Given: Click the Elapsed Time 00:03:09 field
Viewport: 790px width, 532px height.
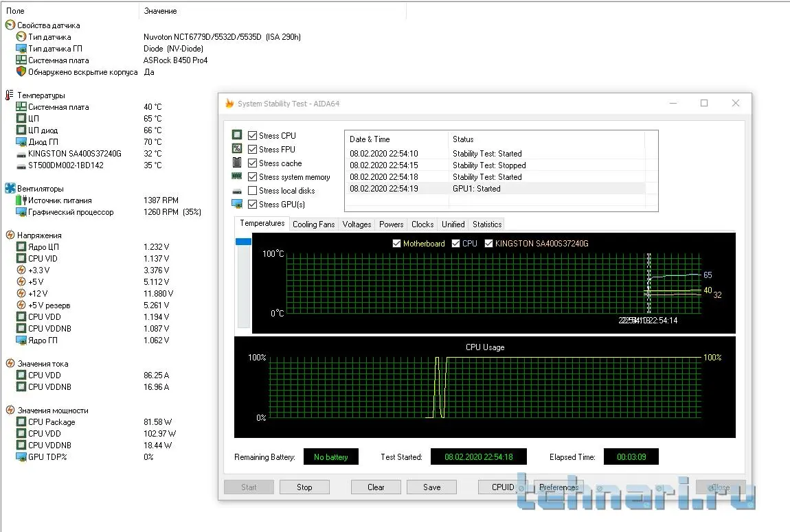Looking at the screenshot, I should click(631, 456).
